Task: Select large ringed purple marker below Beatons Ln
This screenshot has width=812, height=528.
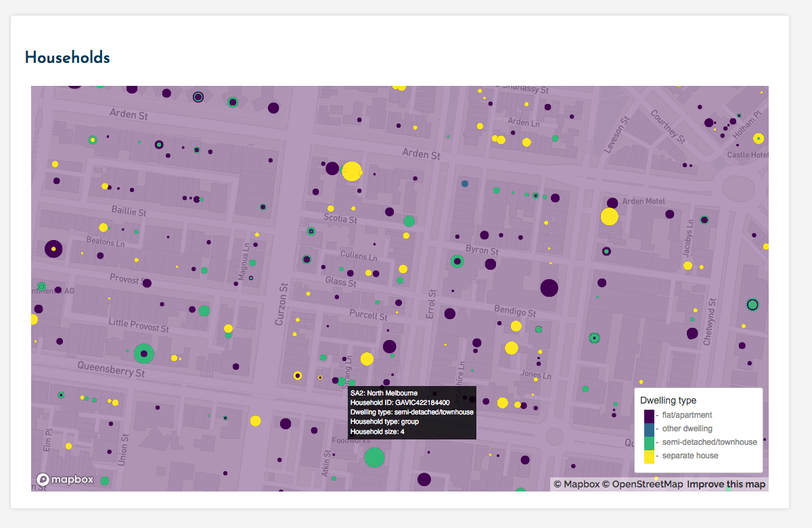Action: point(53,249)
